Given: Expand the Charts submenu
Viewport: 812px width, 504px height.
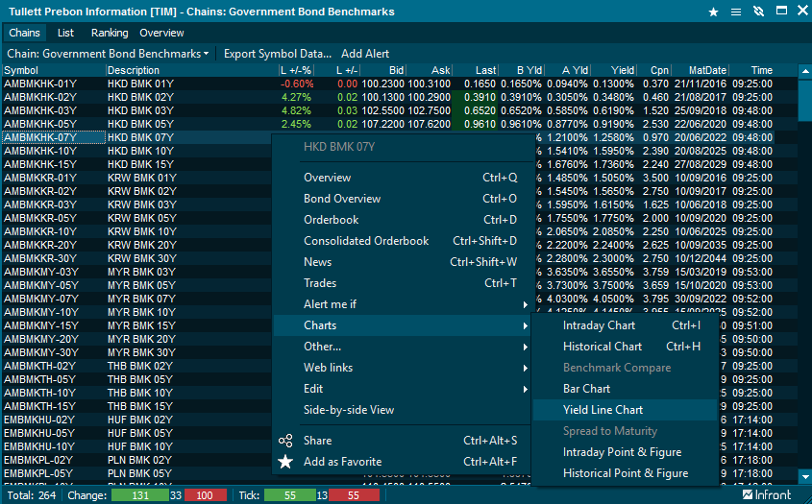Looking at the screenshot, I should [403, 325].
